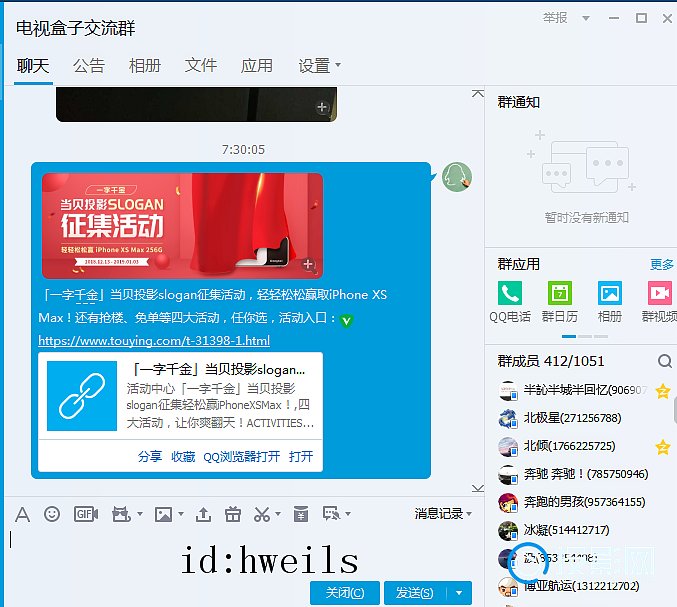Open the send options arrow beside 发送
The width and height of the screenshot is (677, 607).
pyautogui.click(x=459, y=593)
